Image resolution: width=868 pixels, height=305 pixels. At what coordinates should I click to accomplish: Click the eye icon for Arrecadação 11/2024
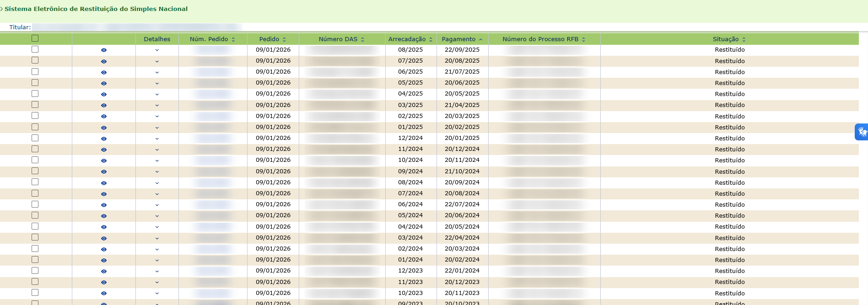[104, 150]
